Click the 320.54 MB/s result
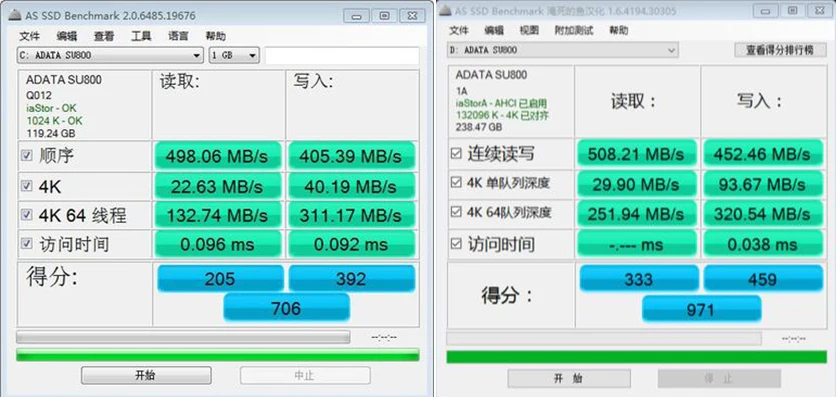The image size is (836, 397). pos(762,213)
